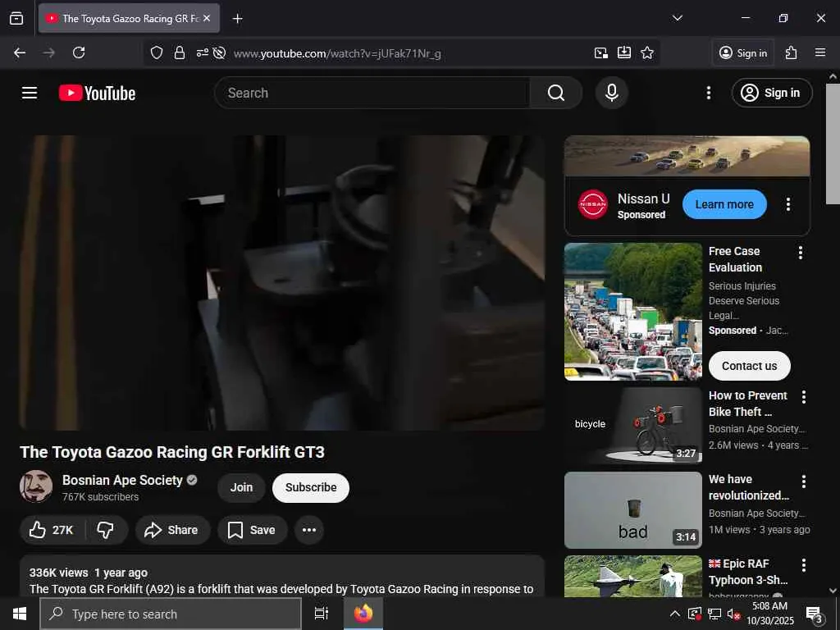Click YouTube Sign in button
The width and height of the screenshot is (840, 630).
771,93
